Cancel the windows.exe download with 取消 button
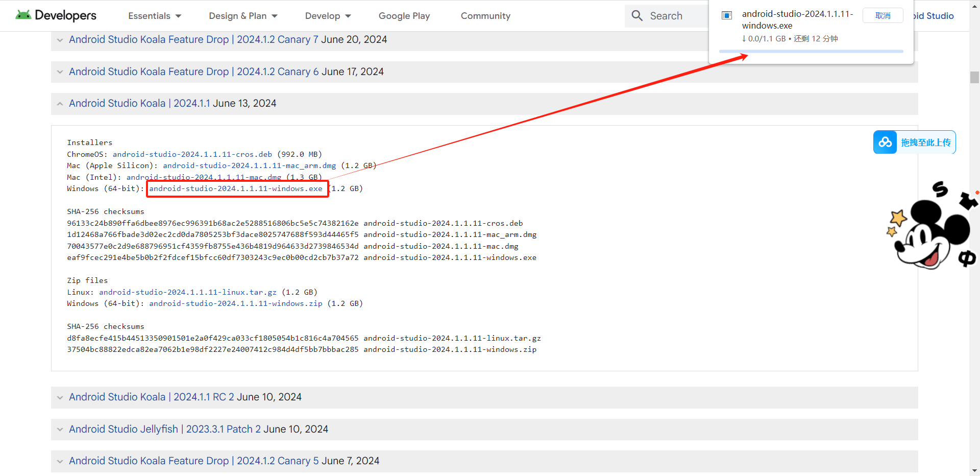This screenshot has height=476, width=980. [882, 15]
